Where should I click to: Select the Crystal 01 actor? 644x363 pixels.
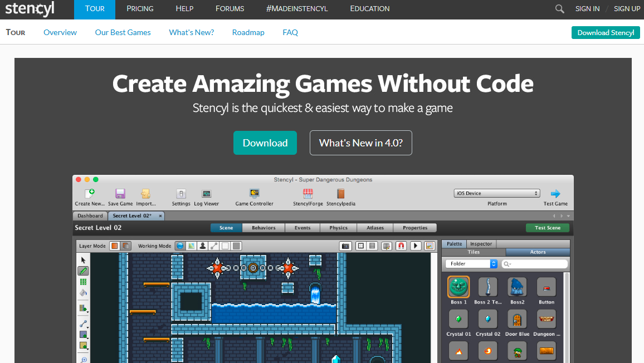458,319
